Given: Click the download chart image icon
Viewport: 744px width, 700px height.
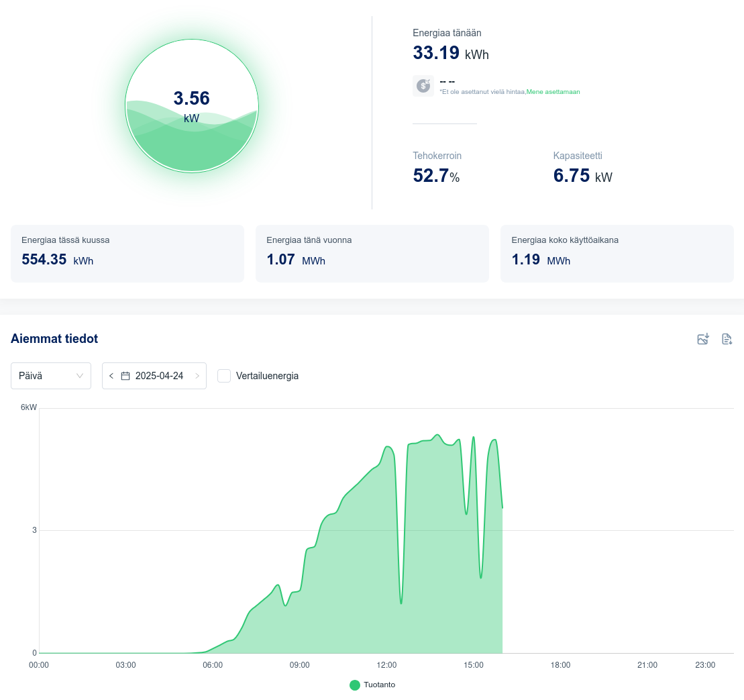Looking at the screenshot, I should [x=703, y=339].
